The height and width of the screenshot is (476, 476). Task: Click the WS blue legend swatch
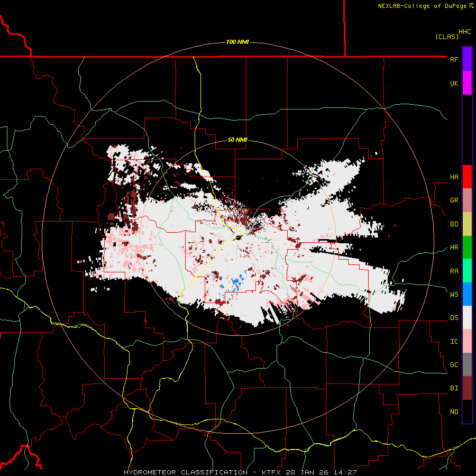pyautogui.click(x=467, y=294)
